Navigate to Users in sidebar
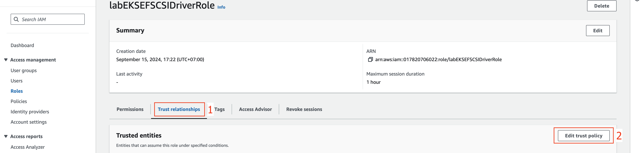The image size is (644, 153). point(16,81)
